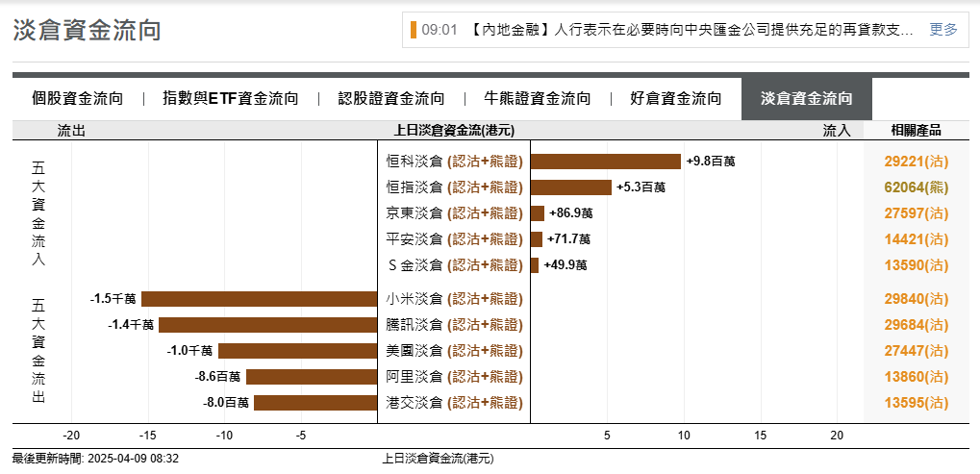
Task: Click related product 27597(沽)
Action: pos(916,213)
